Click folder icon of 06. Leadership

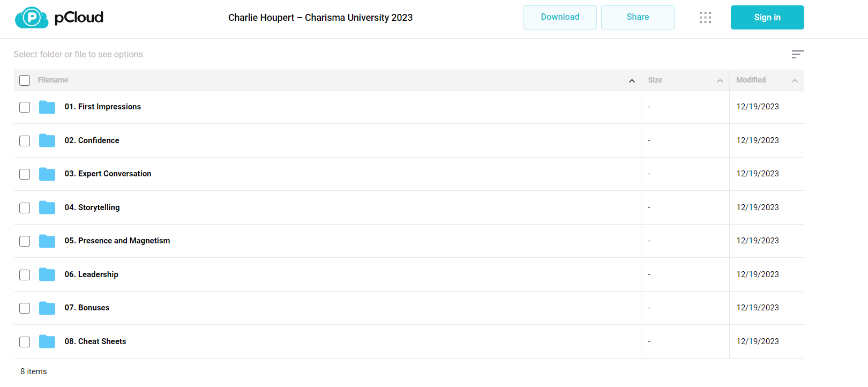pyautogui.click(x=47, y=274)
